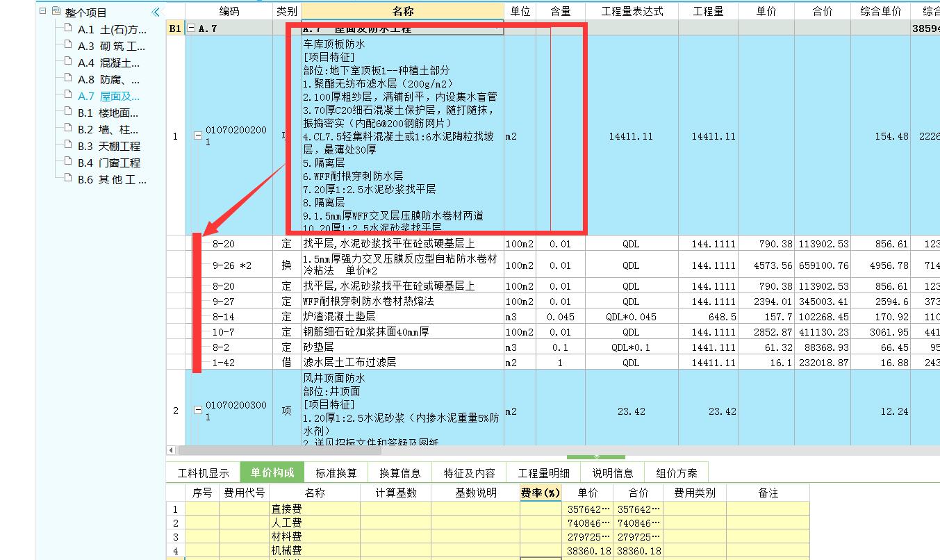Viewport: 940px width, 560px height.
Task: Click the 4573.56 unit price cell
Action: click(x=767, y=265)
